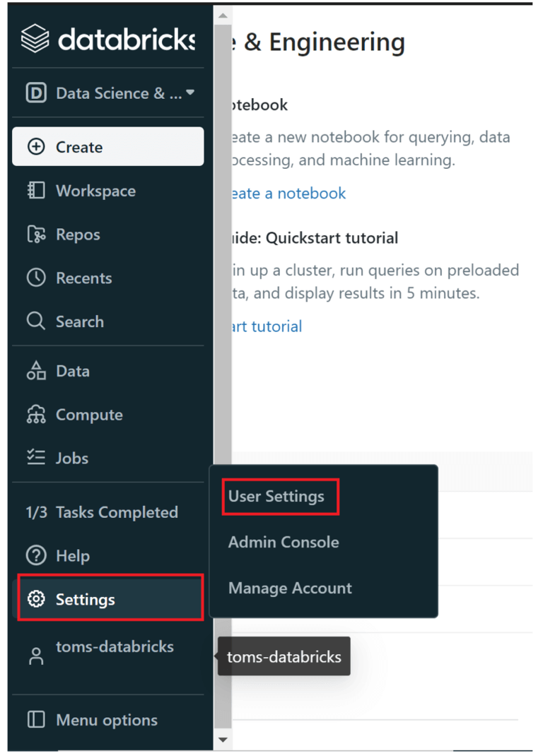Open the Admin Console menu entry
Viewport: 543px width, 756px height.
(283, 542)
